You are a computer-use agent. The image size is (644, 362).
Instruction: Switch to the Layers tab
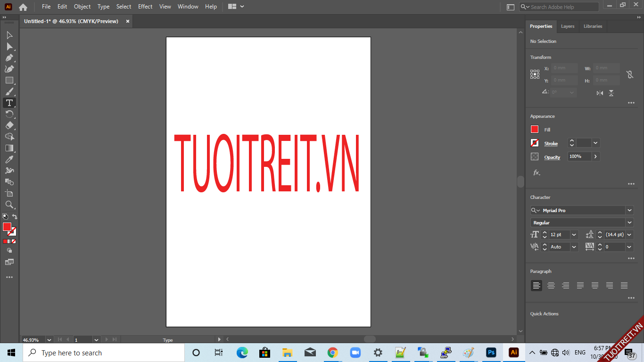pyautogui.click(x=568, y=26)
